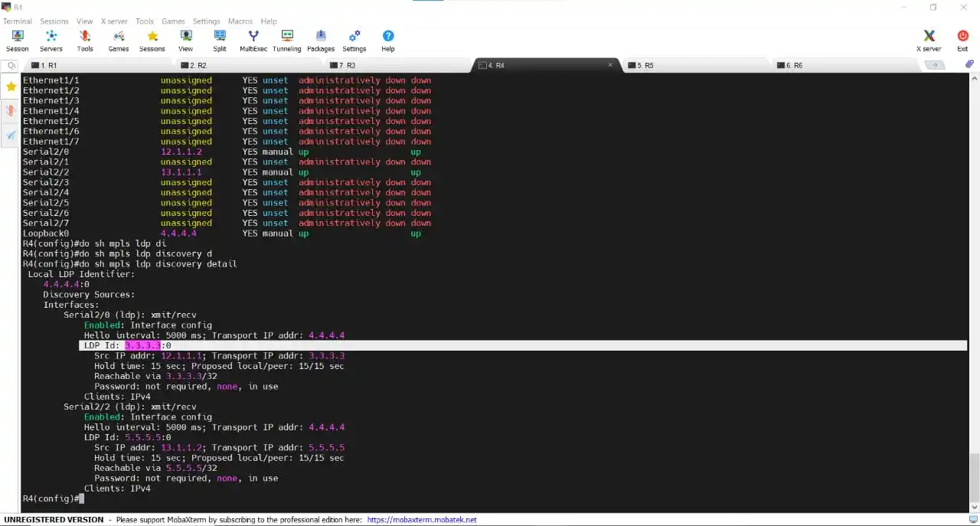Activate the Split toolbar icon
This screenshot has width=980, height=526.
(x=220, y=41)
